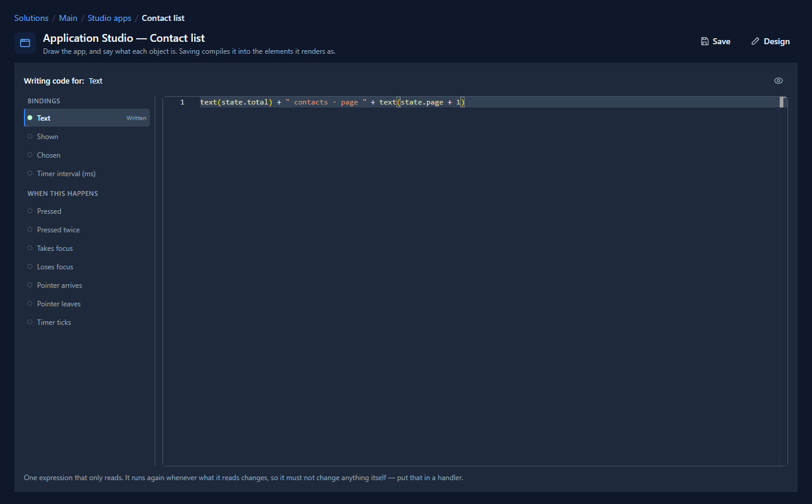Go to the Main breadcrumb

click(x=68, y=18)
